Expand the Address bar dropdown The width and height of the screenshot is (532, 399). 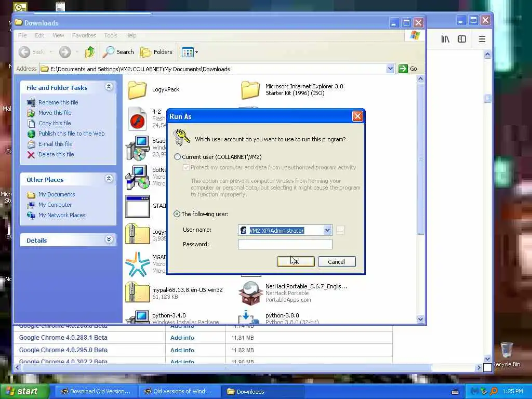click(390, 69)
